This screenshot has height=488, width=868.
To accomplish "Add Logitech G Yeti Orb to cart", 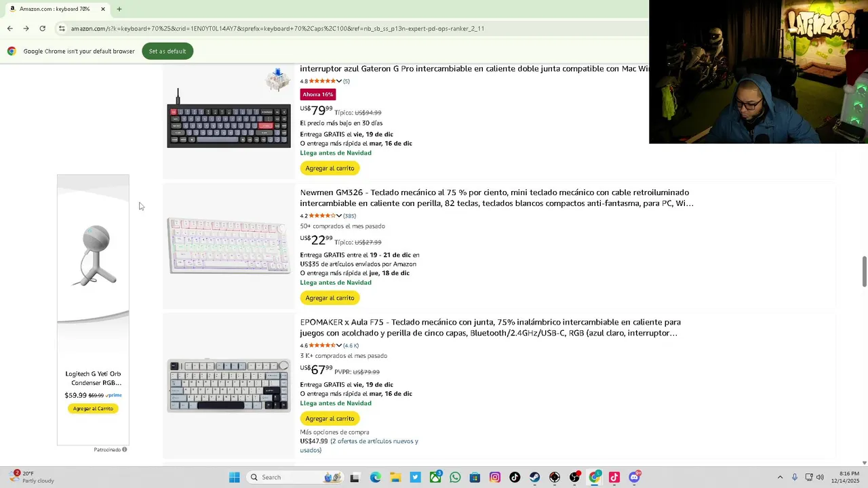I will pyautogui.click(x=93, y=409).
